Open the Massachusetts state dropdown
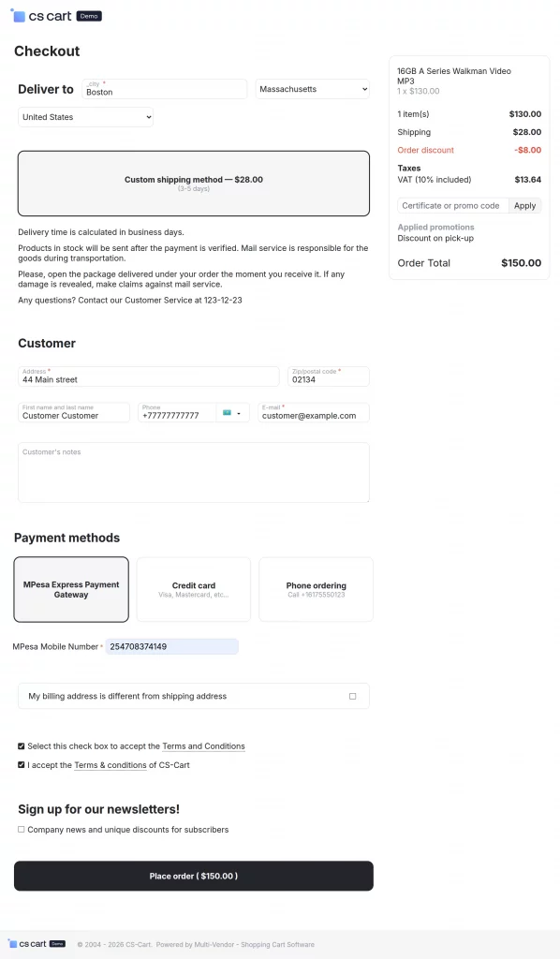 click(x=313, y=89)
